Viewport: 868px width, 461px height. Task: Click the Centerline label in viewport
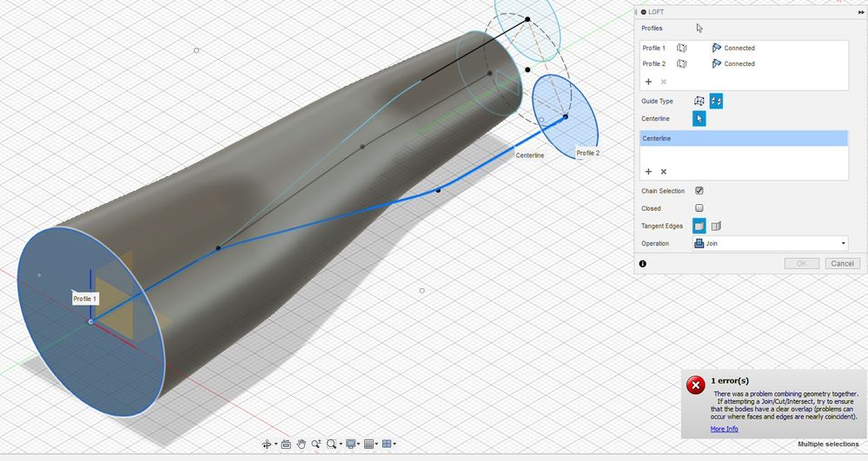pos(530,155)
